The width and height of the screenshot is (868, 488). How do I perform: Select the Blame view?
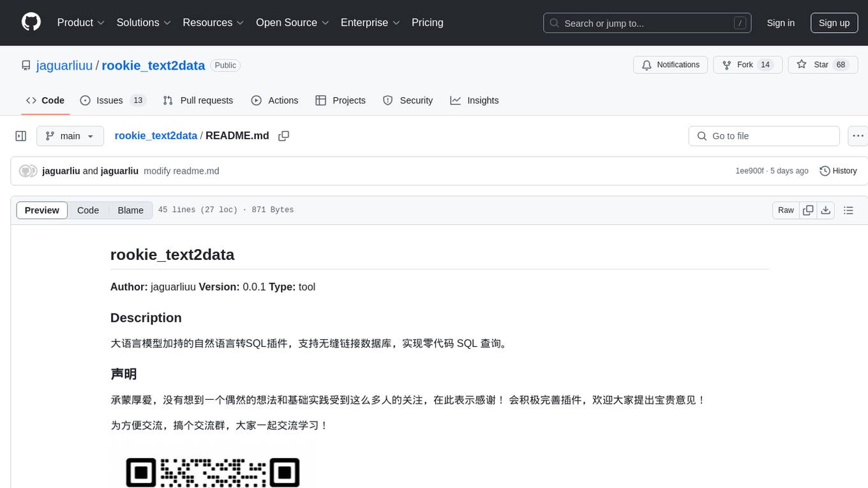point(131,210)
